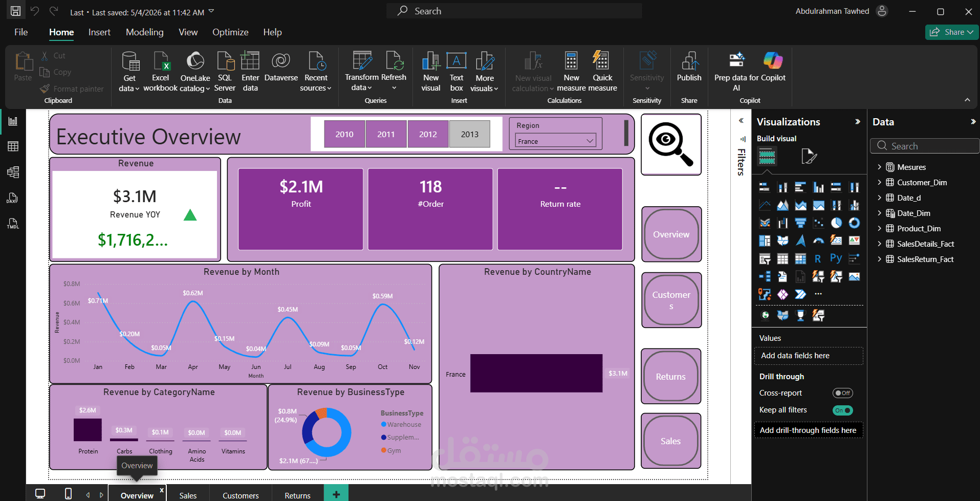
Task: Insert a Text box
Action: pos(456,72)
